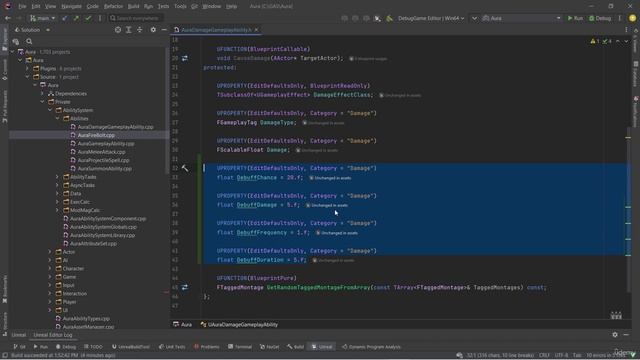Screen dimensions: 640x360
Task: Click the Run button
Action: click(576, 18)
